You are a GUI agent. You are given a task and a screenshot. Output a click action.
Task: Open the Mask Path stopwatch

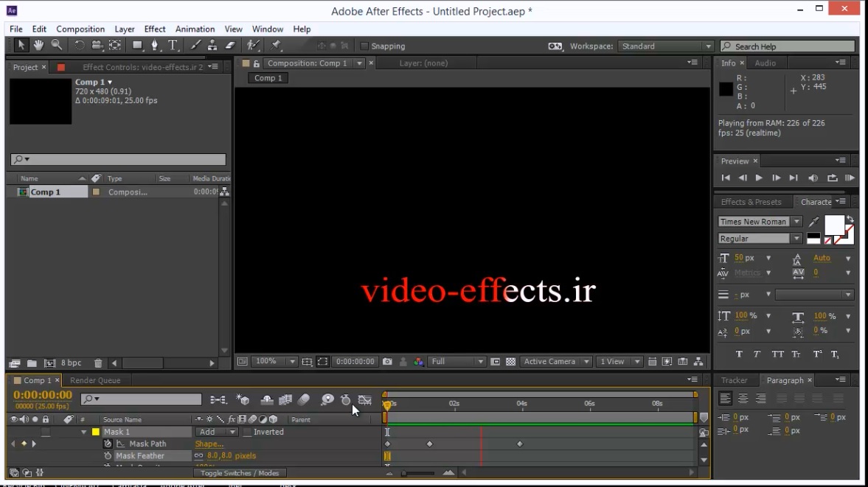tap(108, 444)
